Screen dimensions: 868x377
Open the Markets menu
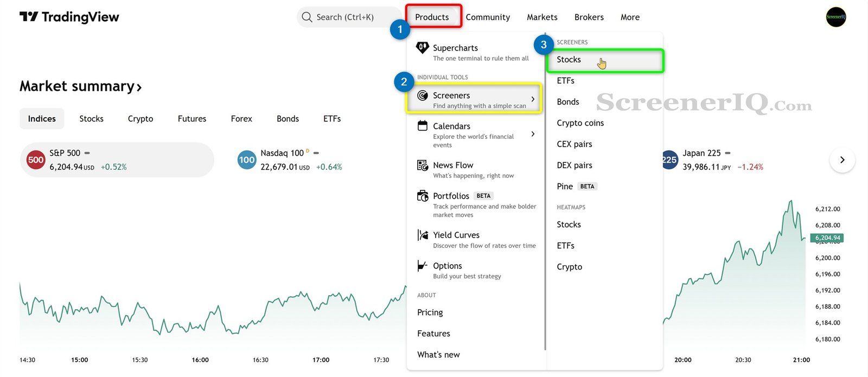(542, 17)
